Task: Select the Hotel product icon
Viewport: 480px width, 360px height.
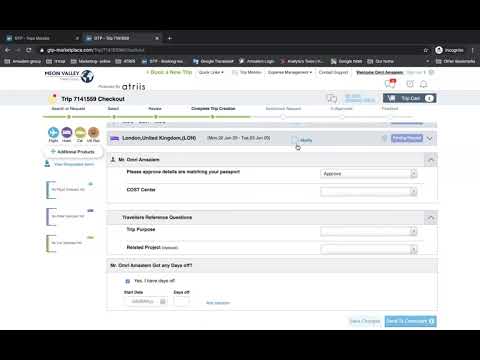Action: click(x=67, y=133)
